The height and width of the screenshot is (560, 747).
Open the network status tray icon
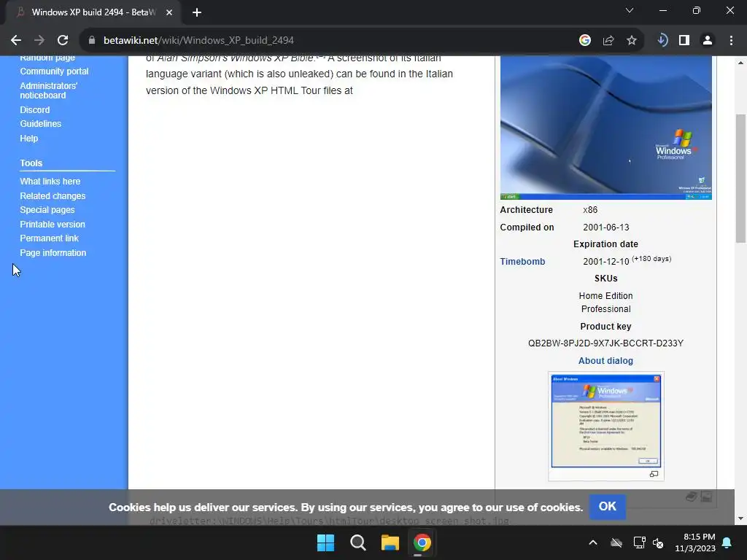(x=639, y=542)
